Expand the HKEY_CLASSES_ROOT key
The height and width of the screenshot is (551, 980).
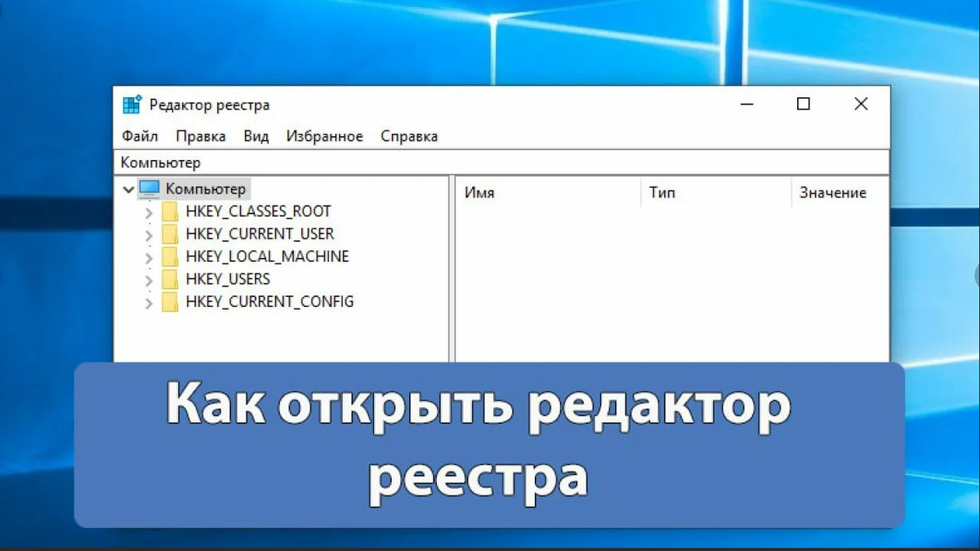(x=149, y=212)
